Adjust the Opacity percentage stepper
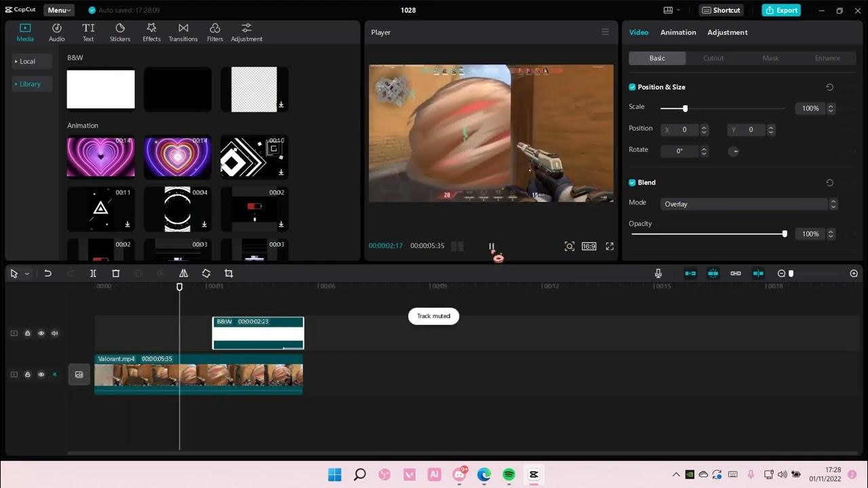Screen dimensions: 868x488 831,234
